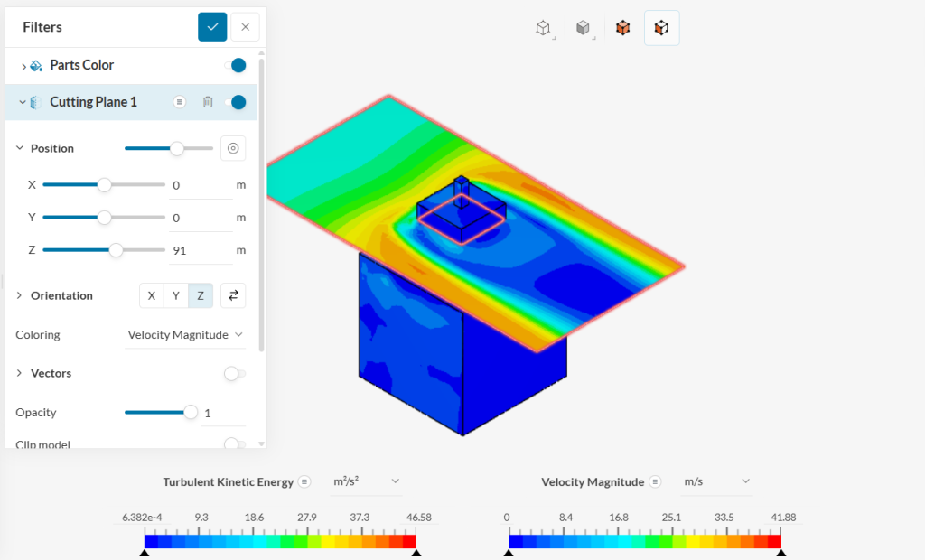Flip the cutting plane orientation icon
Screen dimensions: 925x560
click(233, 295)
